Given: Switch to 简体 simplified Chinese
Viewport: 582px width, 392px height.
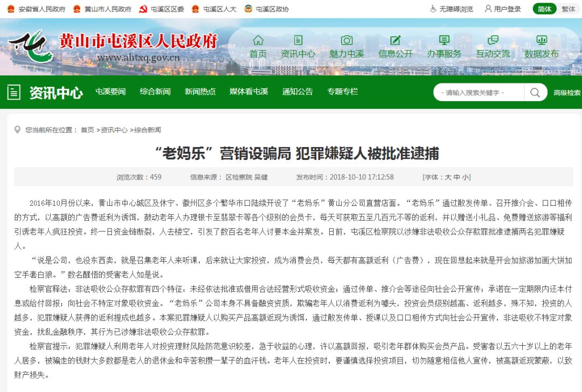Looking at the screenshot, I should coord(544,9).
